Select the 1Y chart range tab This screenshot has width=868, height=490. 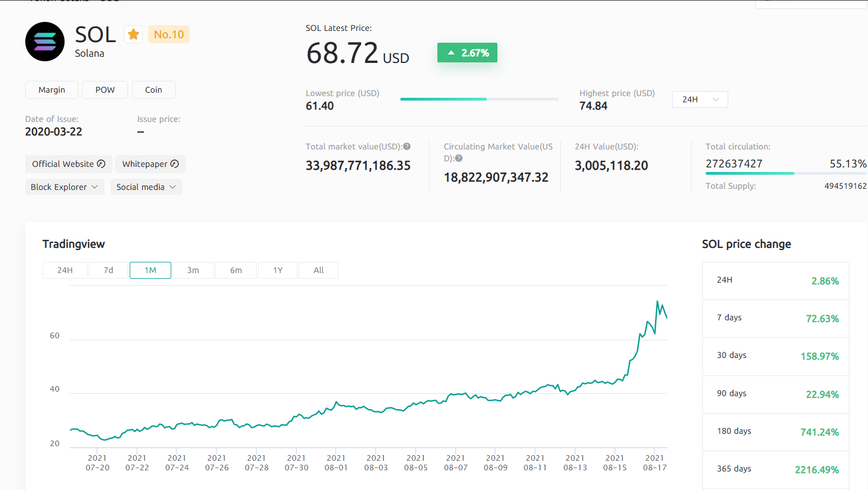coord(278,270)
